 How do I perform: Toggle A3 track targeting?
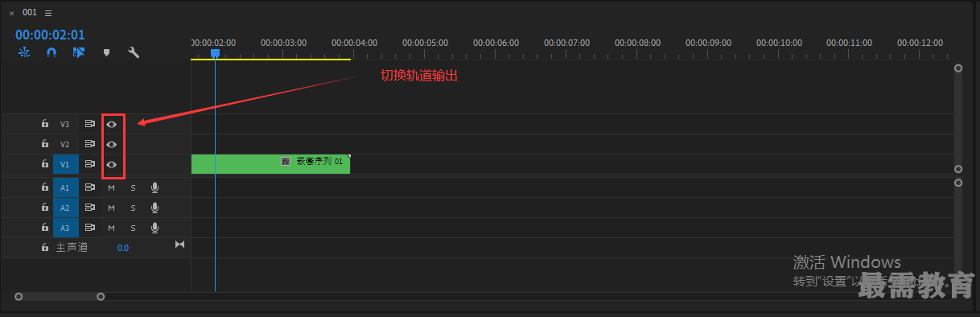pyautogui.click(x=66, y=228)
